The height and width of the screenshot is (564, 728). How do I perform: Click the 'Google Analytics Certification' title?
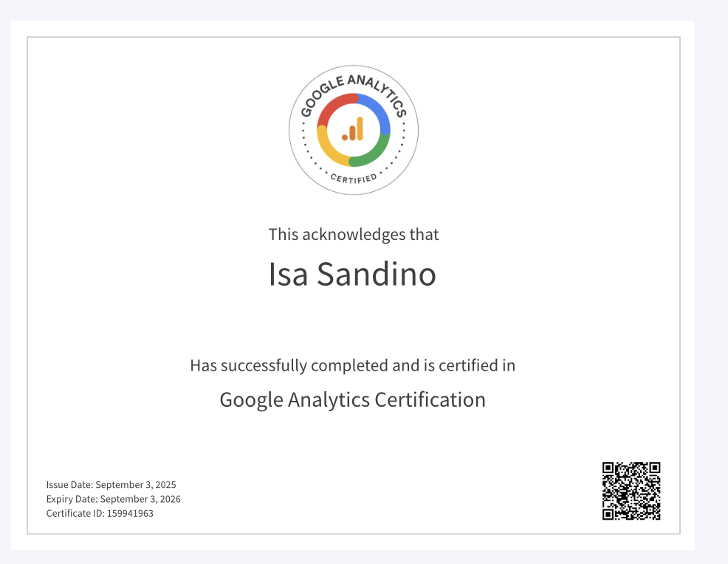point(352,400)
